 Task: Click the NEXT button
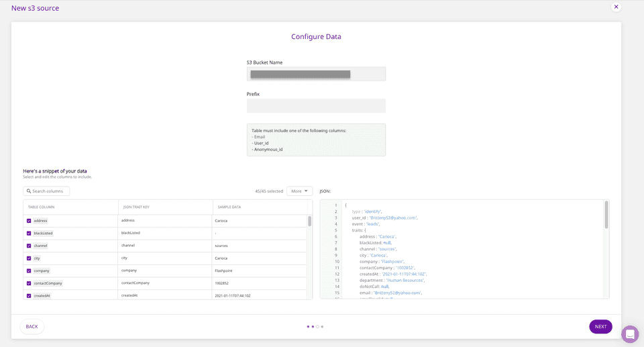(x=600, y=327)
